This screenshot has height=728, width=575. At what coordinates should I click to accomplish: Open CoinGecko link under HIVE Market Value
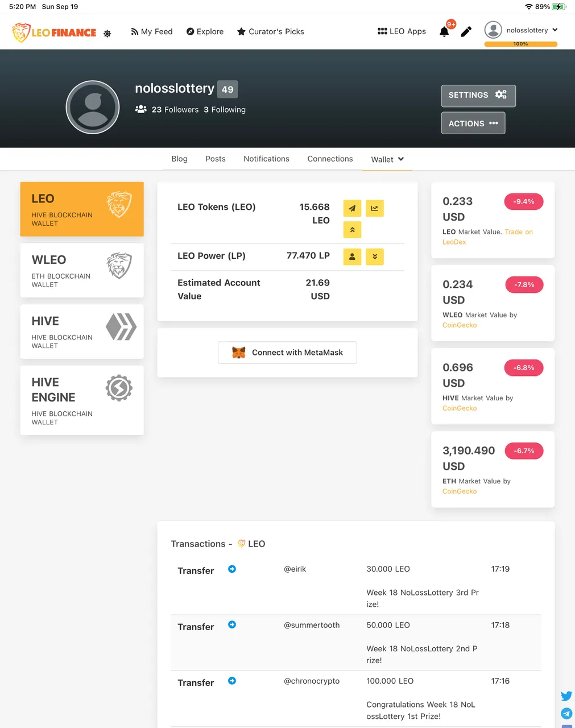point(460,408)
